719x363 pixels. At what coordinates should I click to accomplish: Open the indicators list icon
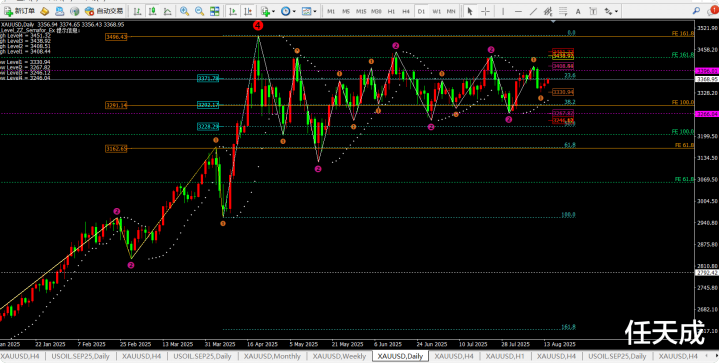[265, 11]
